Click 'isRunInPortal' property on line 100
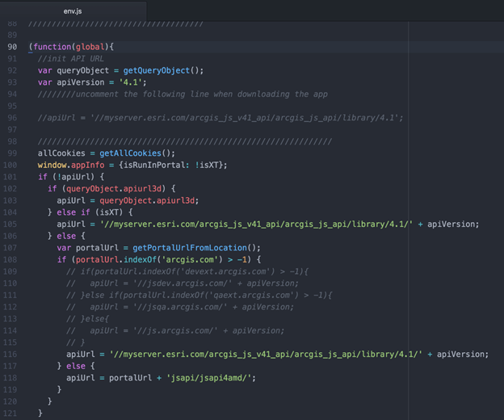 pos(154,165)
